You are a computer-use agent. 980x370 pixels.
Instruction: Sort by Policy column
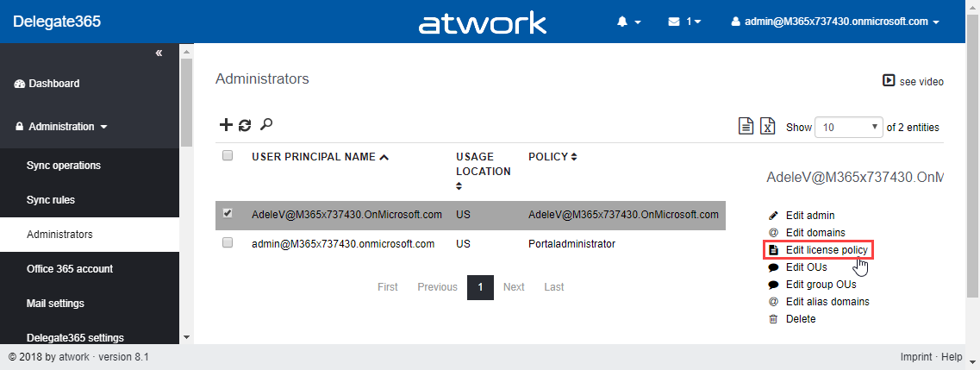point(552,157)
